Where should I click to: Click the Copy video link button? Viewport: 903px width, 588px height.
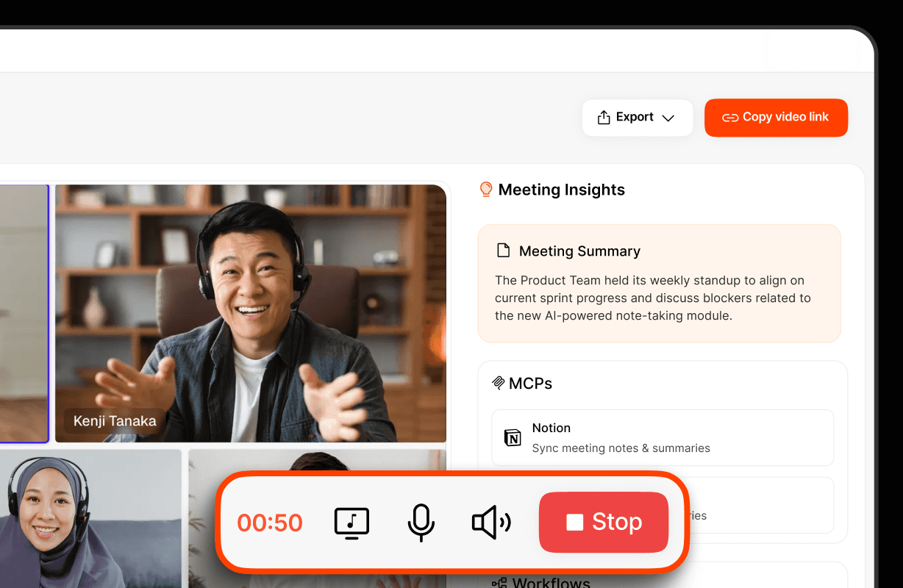point(776,118)
